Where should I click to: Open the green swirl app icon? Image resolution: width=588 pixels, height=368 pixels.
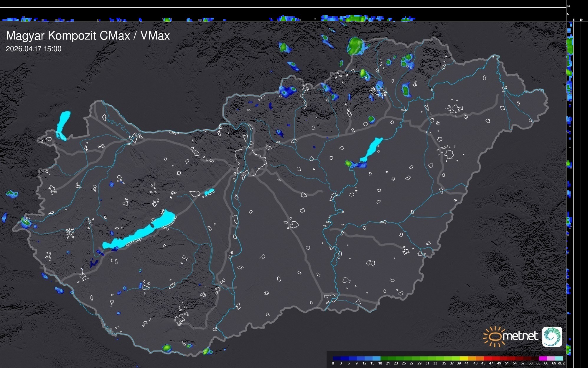[x=552, y=336]
